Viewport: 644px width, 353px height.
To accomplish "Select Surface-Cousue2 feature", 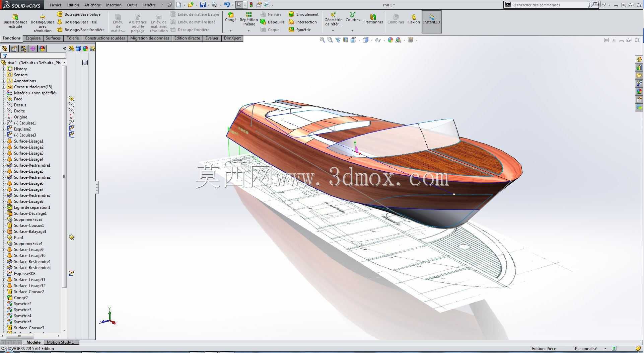I will point(29,292).
